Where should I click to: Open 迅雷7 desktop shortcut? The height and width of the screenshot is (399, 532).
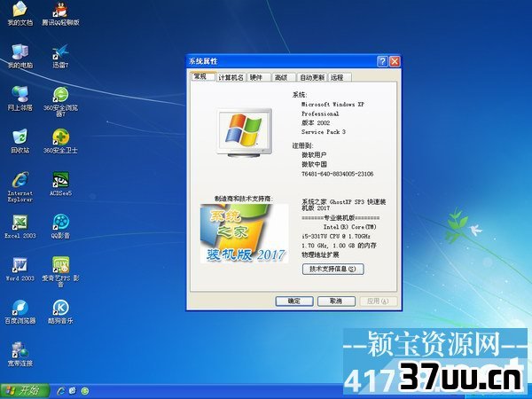click(x=60, y=56)
